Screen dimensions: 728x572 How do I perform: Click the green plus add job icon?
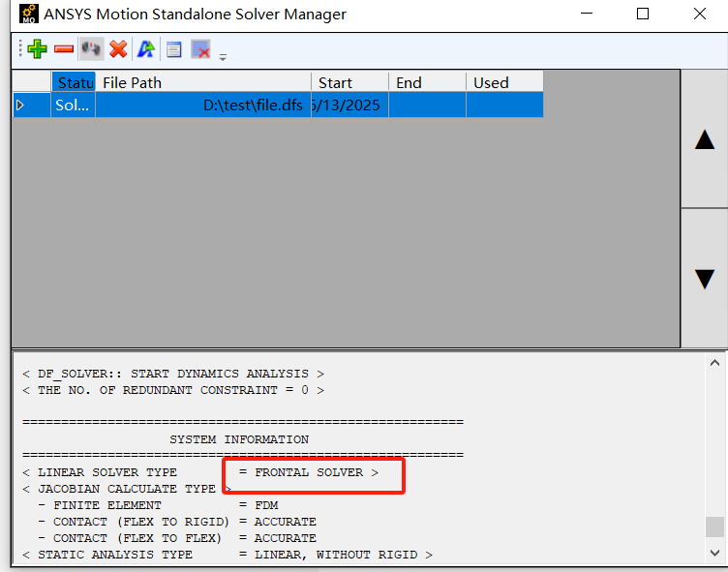click(x=37, y=49)
